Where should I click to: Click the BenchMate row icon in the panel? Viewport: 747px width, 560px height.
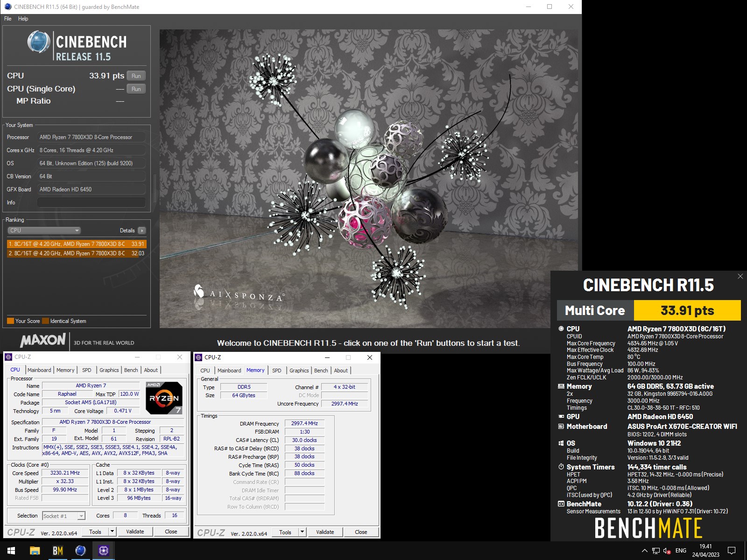561,504
